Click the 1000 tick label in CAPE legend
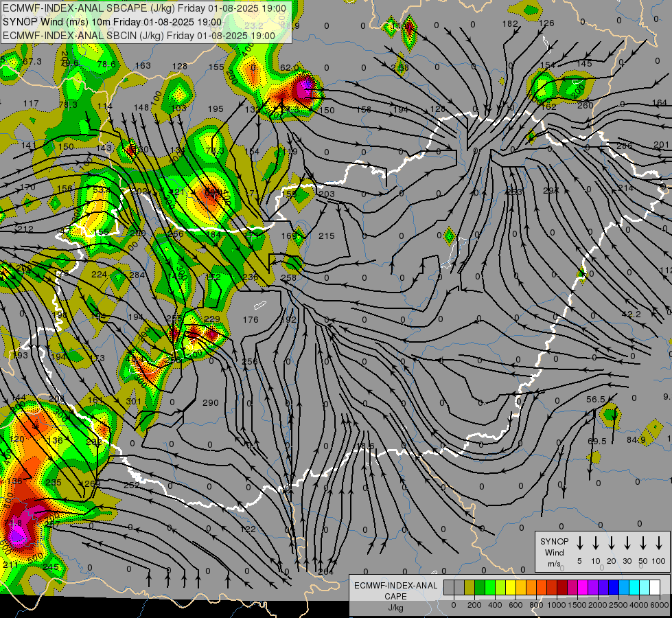 click(557, 605)
